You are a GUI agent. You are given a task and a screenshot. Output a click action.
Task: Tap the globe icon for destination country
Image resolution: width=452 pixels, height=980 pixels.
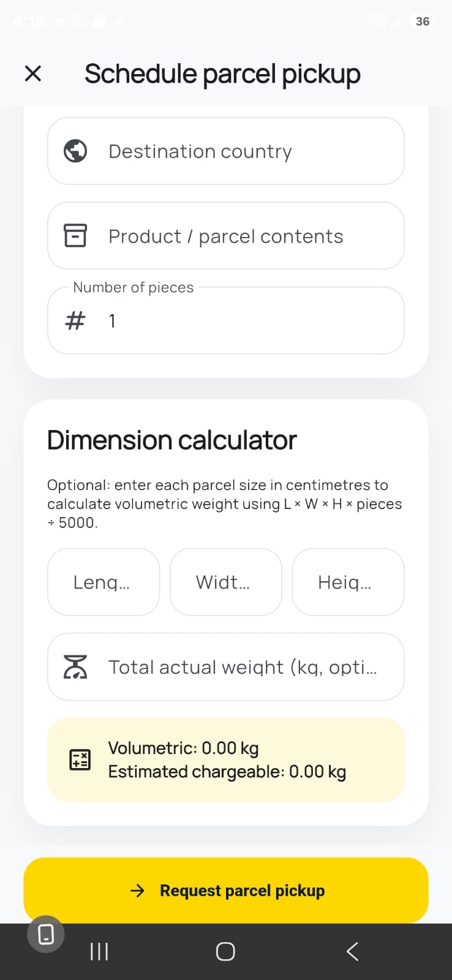point(75,151)
